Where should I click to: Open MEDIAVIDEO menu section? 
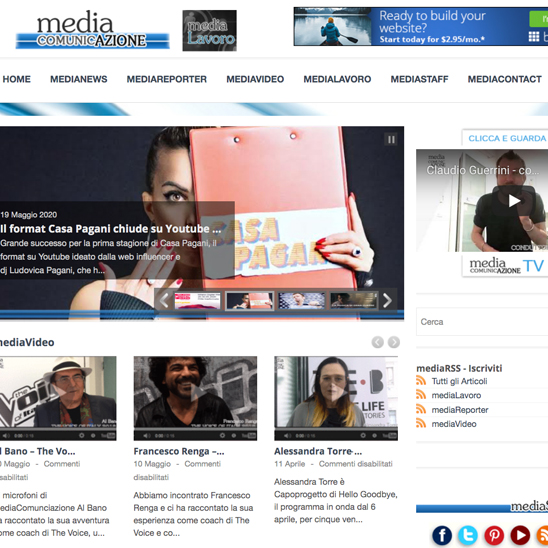255,79
